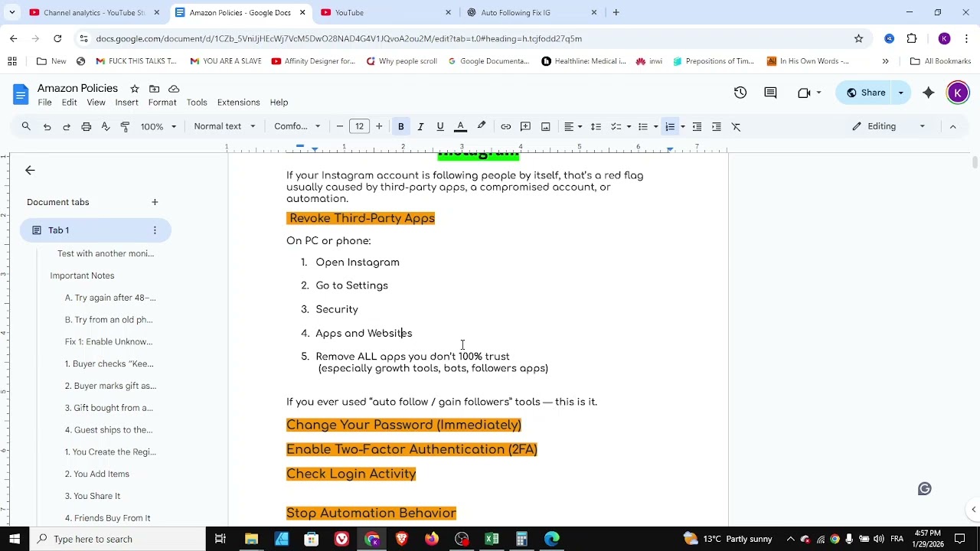Increase the indent of the paragraph
Image resolution: width=980 pixels, height=551 pixels.
coord(717,126)
